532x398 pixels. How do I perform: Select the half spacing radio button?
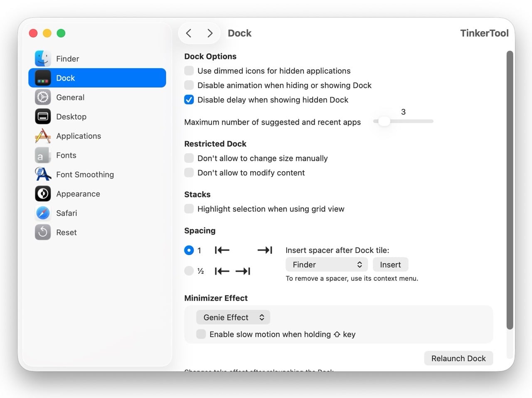coord(189,270)
